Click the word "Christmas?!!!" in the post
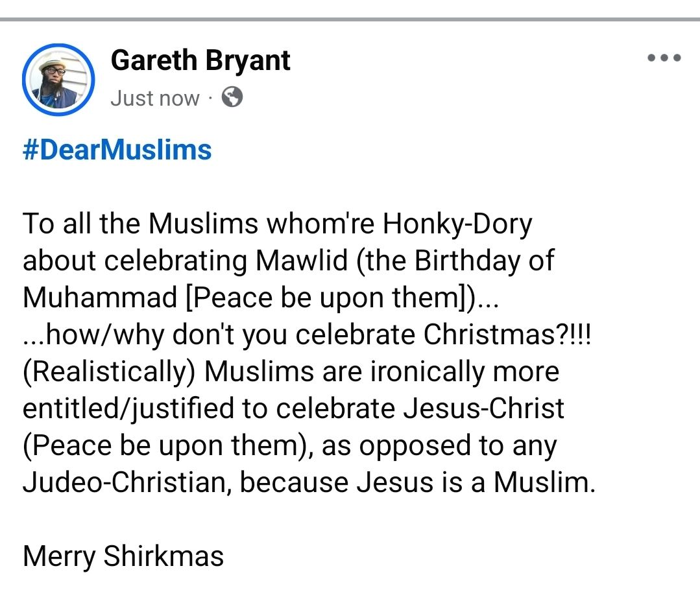 point(507,335)
